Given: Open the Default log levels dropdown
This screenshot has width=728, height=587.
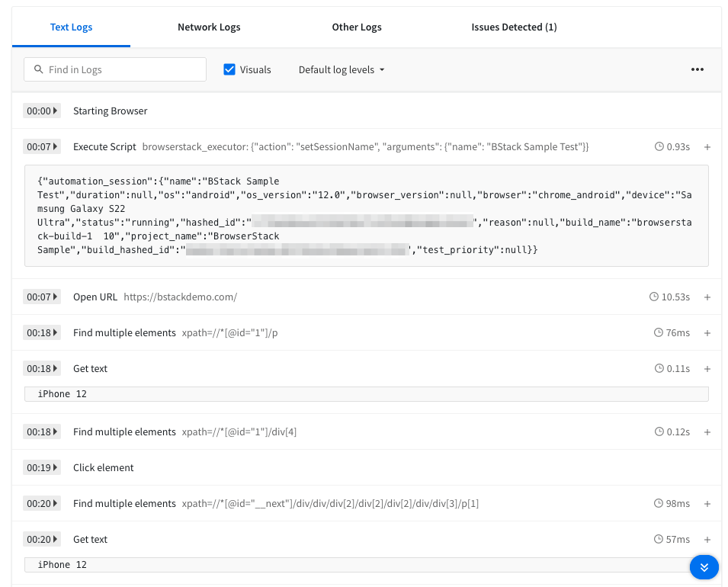Looking at the screenshot, I should pyautogui.click(x=341, y=69).
